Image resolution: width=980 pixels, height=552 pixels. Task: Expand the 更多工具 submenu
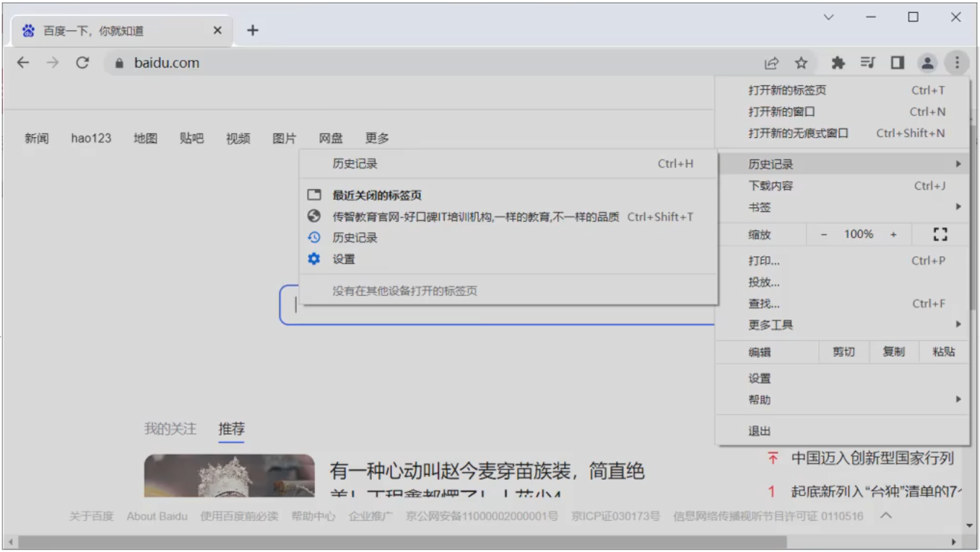842,325
